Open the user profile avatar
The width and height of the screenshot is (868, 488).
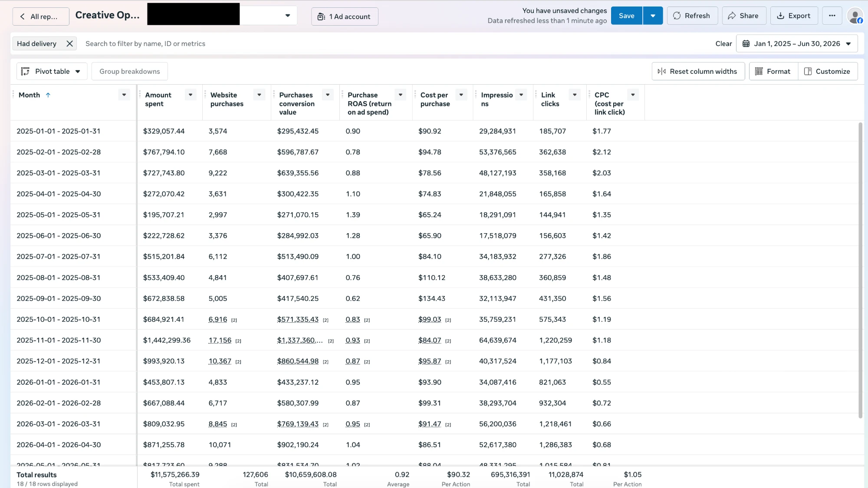click(x=855, y=16)
